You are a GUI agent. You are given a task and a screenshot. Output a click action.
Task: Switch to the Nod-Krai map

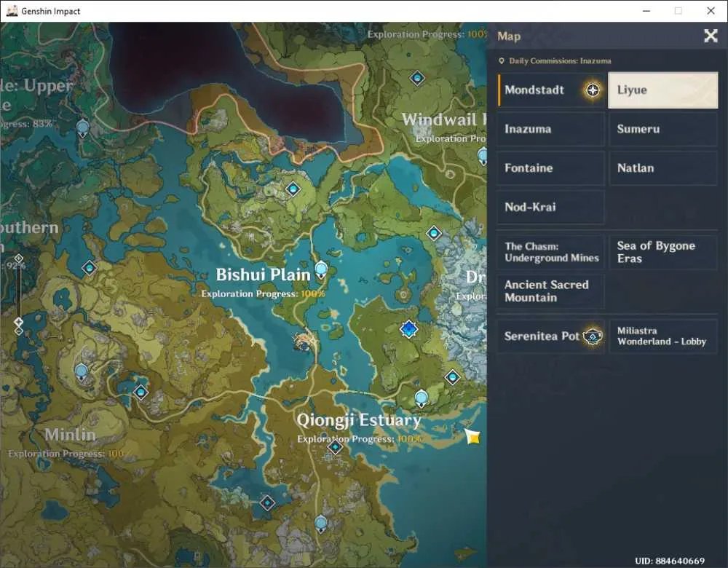(550, 207)
